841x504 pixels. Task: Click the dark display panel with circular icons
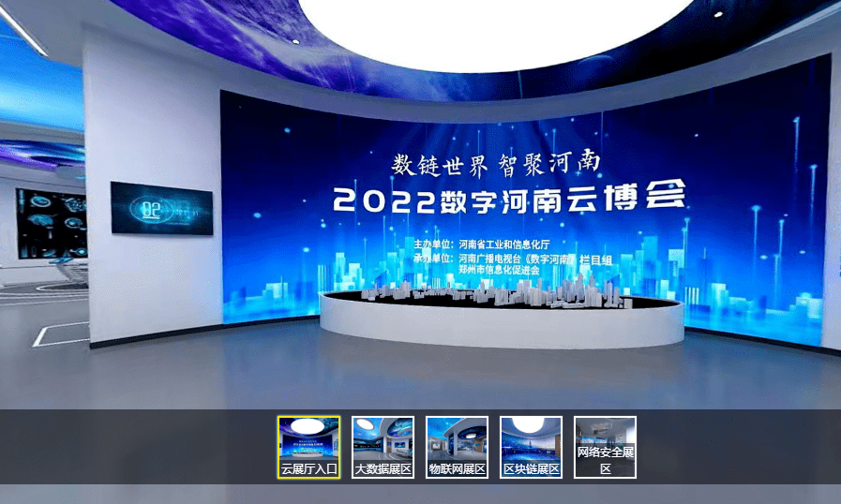[x=52, y=223]
